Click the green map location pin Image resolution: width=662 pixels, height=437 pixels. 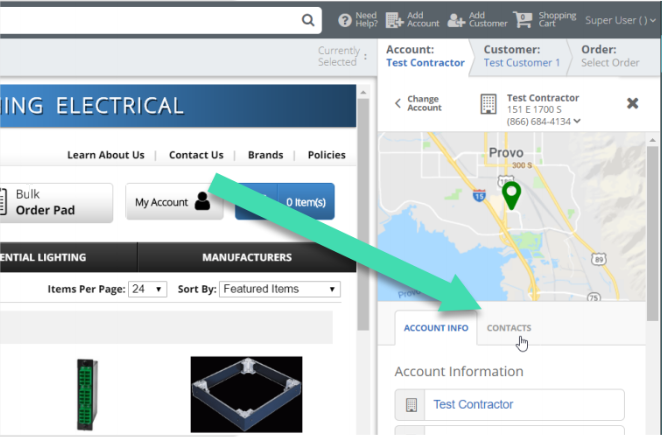(511, 195)
